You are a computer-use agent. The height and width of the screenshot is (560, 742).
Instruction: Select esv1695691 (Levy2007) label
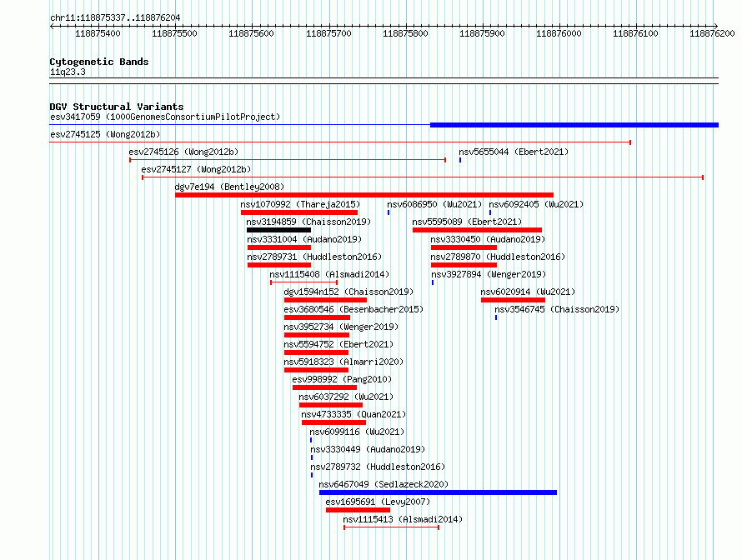point(378,502)
